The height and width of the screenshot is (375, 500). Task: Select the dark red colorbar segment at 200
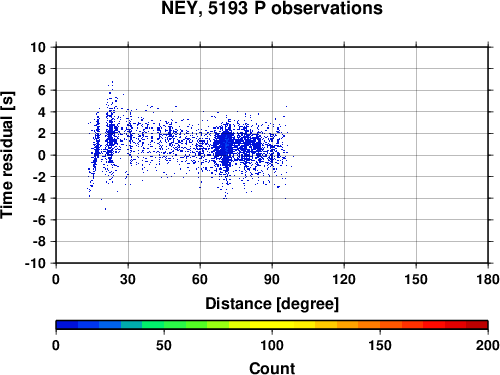tap(477, 325)
